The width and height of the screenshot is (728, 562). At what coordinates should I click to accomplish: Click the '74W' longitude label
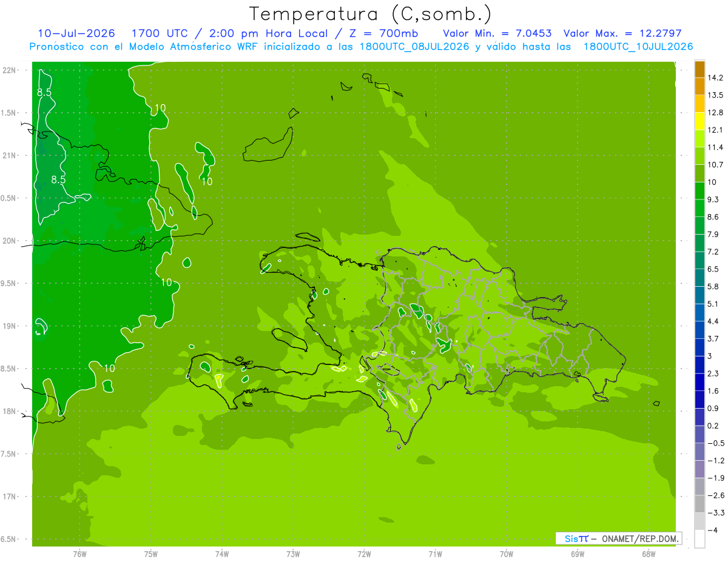tap(222, 554)
